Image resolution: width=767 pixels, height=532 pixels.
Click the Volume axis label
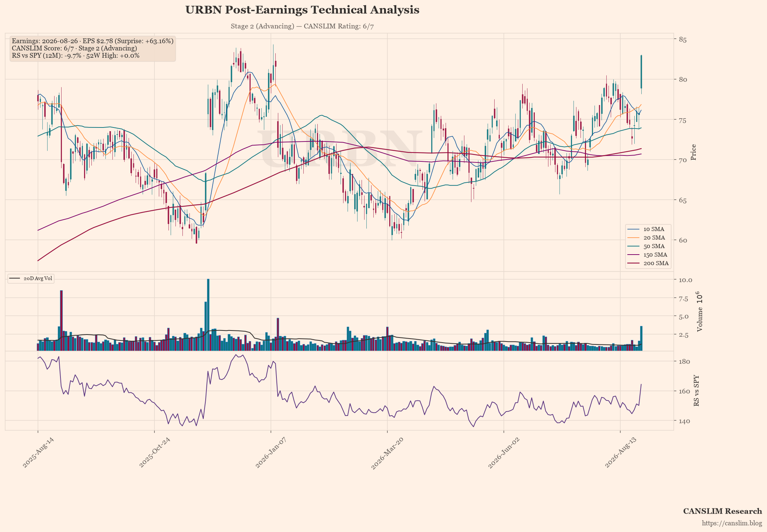(699, 312)
